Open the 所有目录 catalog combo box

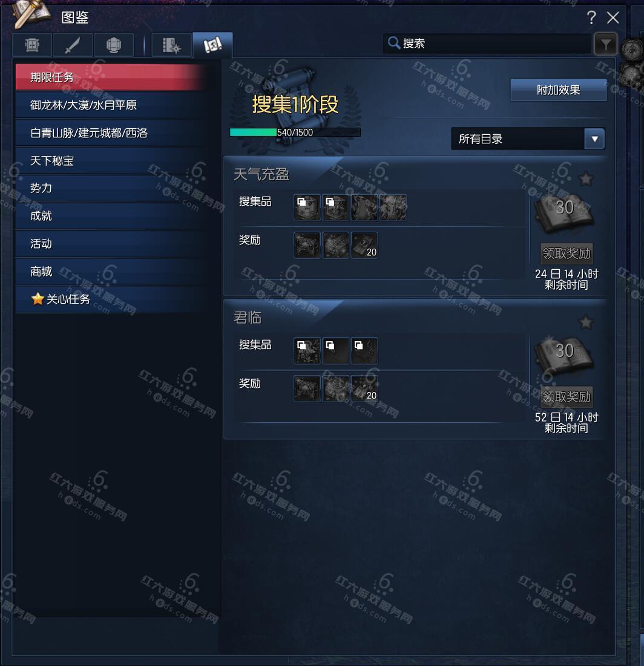tap(528, 139)
